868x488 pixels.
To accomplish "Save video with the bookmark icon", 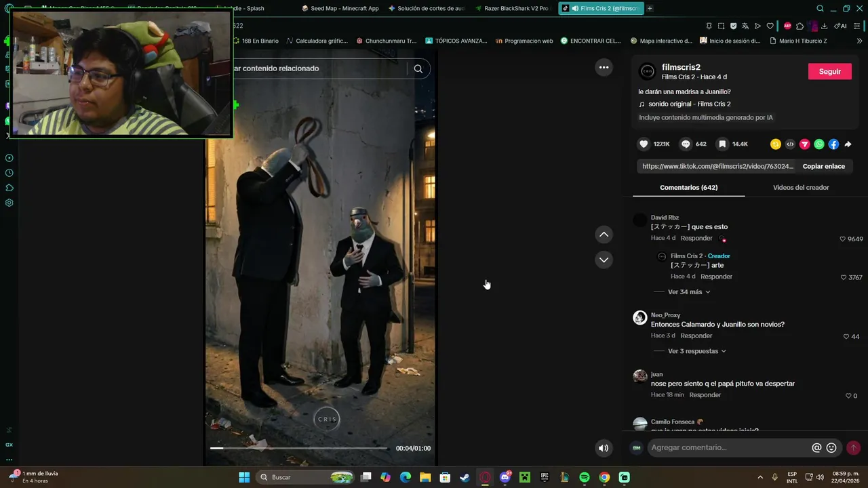I will (x=722, y=144).
